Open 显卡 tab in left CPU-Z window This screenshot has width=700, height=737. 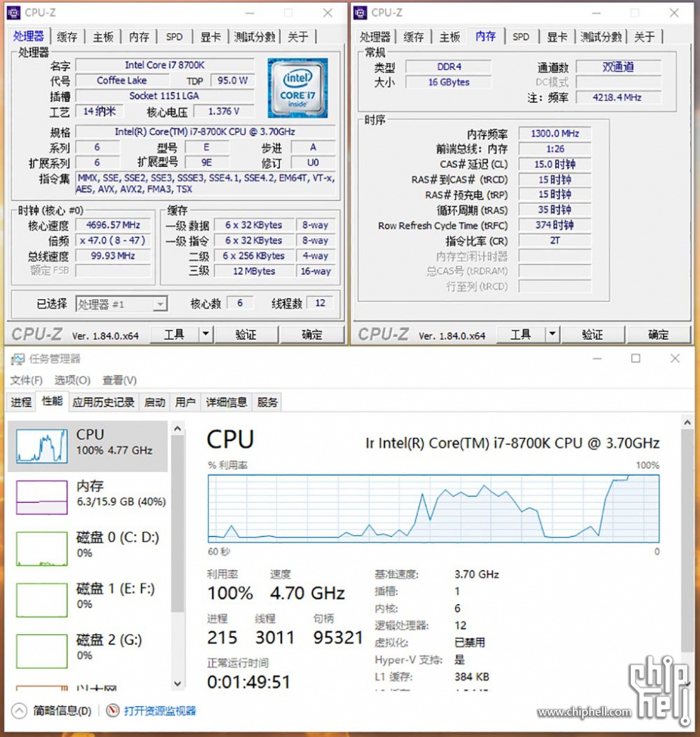210,36
